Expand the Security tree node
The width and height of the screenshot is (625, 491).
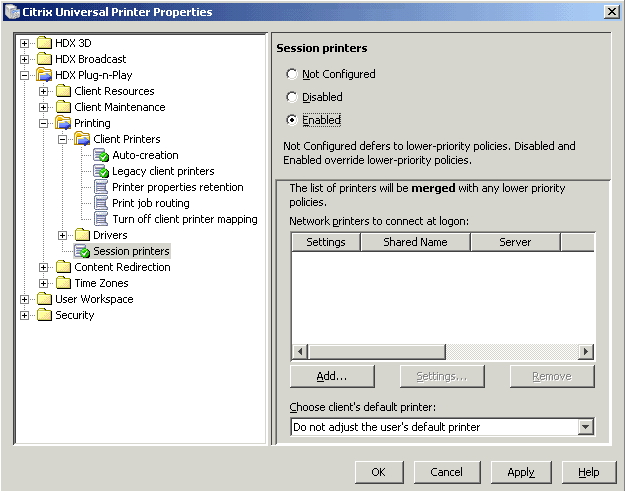(24, 315)
